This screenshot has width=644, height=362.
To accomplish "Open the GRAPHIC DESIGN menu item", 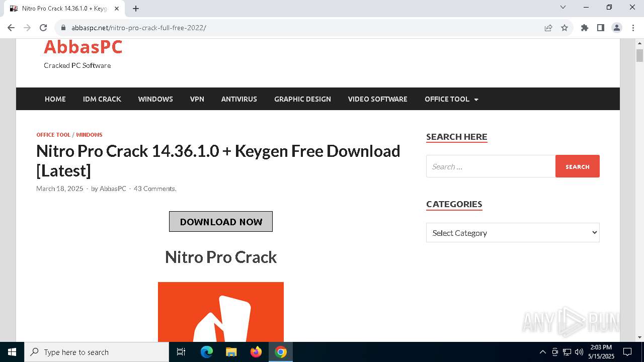I will click(302, 99).
